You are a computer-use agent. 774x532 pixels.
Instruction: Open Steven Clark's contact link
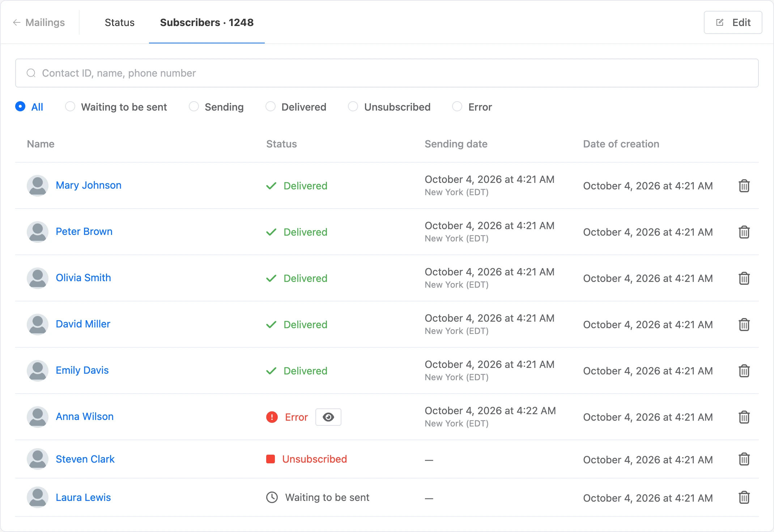point(85,459)
